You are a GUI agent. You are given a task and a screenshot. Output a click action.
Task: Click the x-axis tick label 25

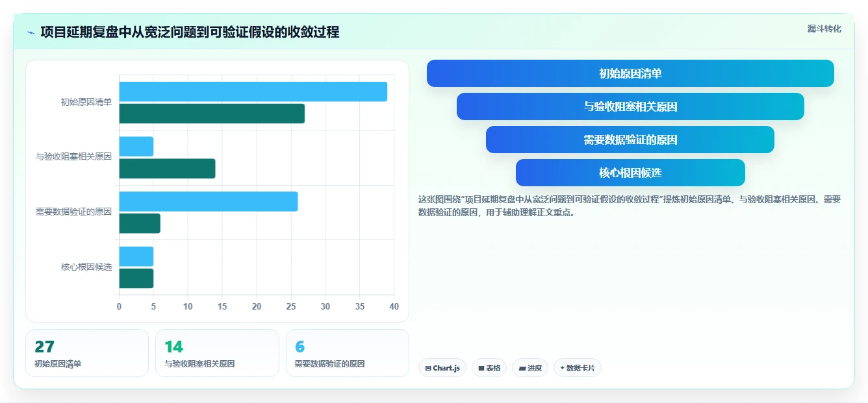click(x=290, y=306)
